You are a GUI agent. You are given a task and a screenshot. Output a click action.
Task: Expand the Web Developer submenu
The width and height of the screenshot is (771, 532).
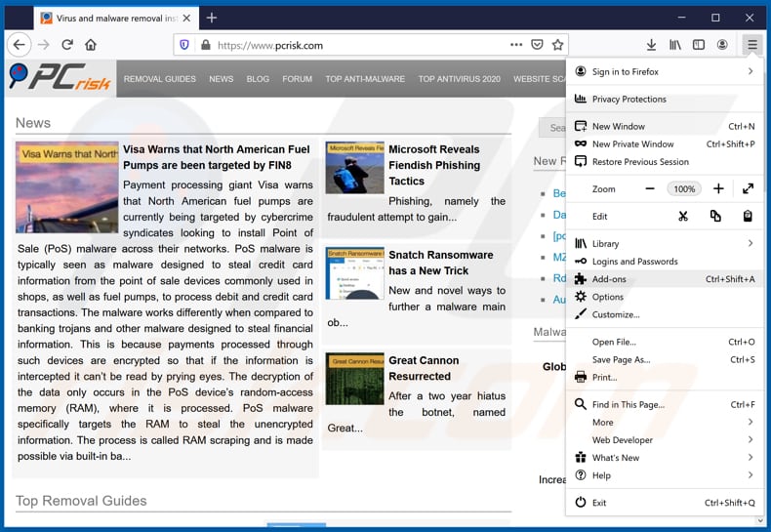(750, 440)
